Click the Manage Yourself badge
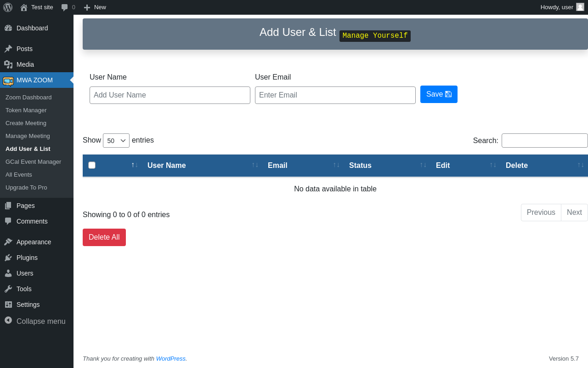The width and height of the screenshot is (588, 368). click(375, 36)
